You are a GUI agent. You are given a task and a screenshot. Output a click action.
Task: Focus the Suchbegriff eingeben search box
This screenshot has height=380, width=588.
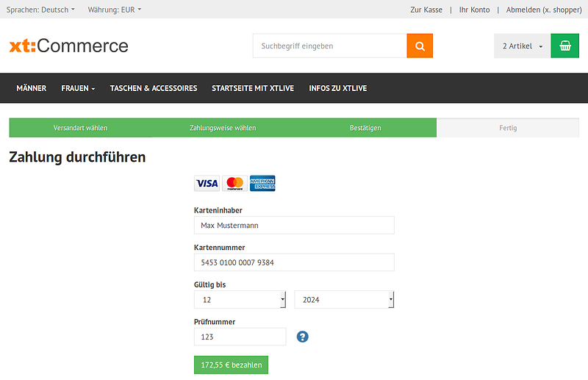pyautogui.click(x=329, y=46)
